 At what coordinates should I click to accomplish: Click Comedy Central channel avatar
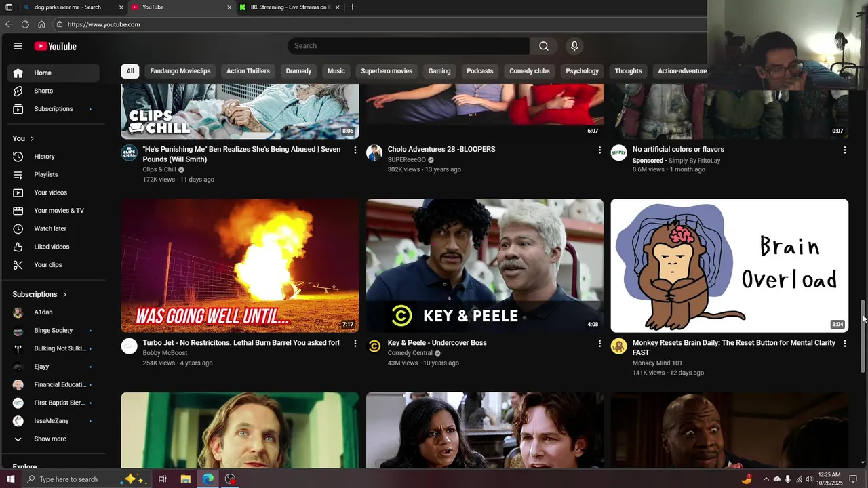(x=374, y=346)
